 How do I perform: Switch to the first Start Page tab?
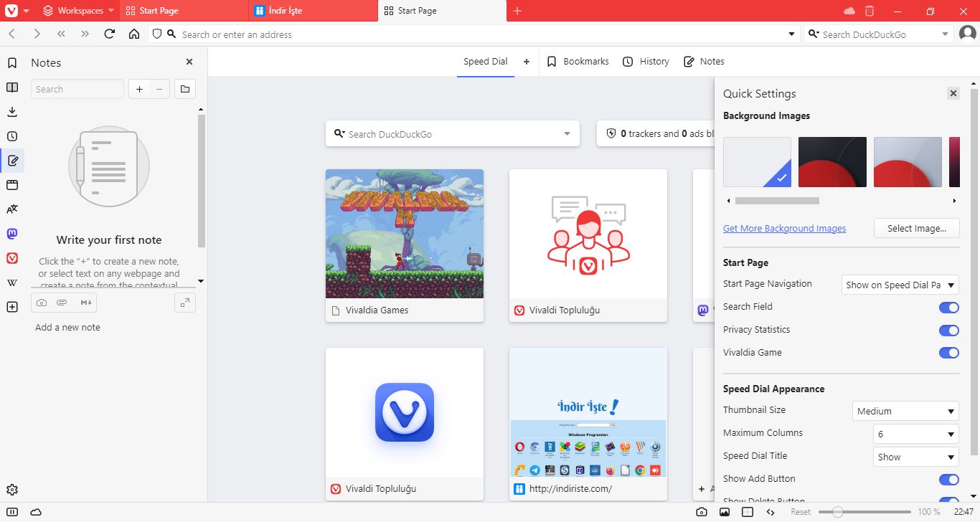click(184, 11)
